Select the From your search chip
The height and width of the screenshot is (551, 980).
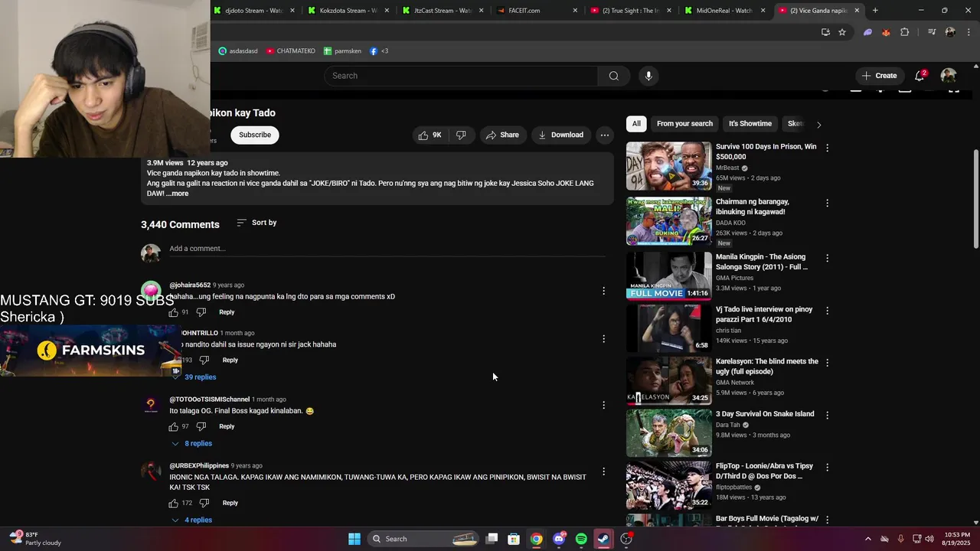point(684,123)
